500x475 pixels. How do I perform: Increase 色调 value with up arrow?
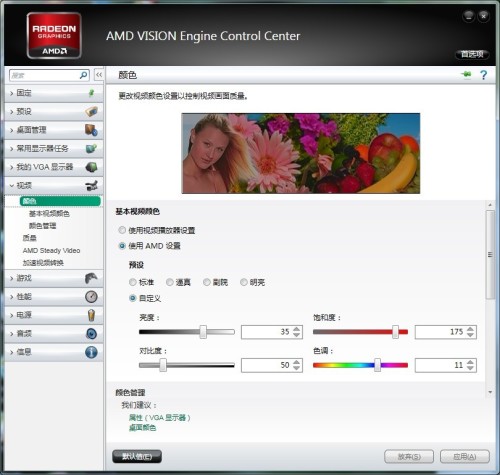470,362
